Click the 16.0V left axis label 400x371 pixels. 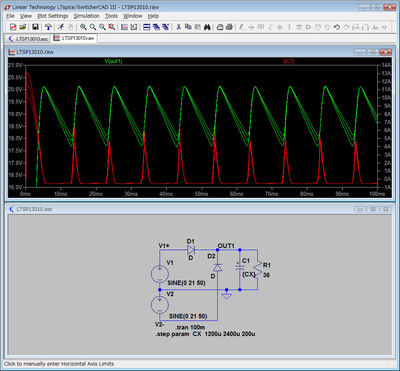(x=15, y=187)
